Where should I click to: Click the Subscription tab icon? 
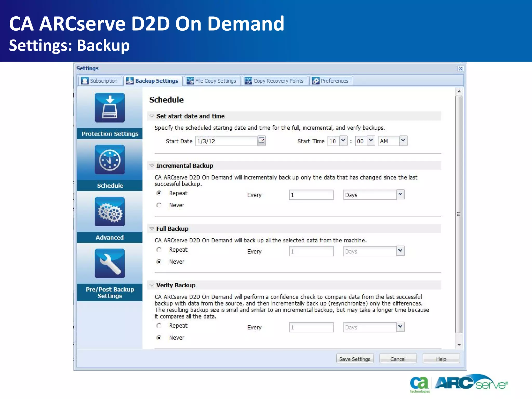click(85, 81)
